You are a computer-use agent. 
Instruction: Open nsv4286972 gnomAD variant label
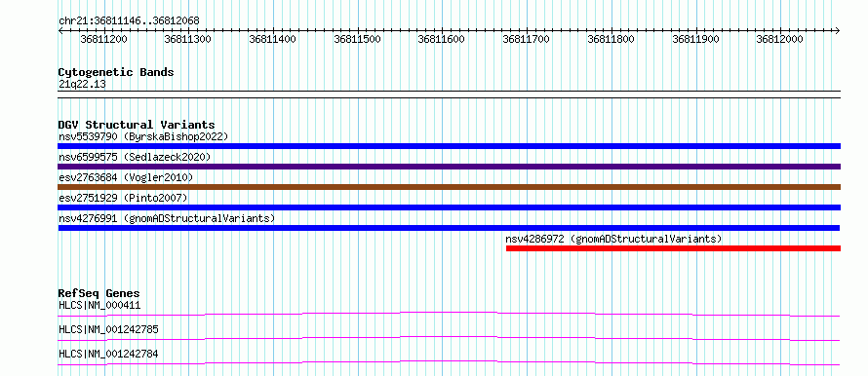point(613,239)
